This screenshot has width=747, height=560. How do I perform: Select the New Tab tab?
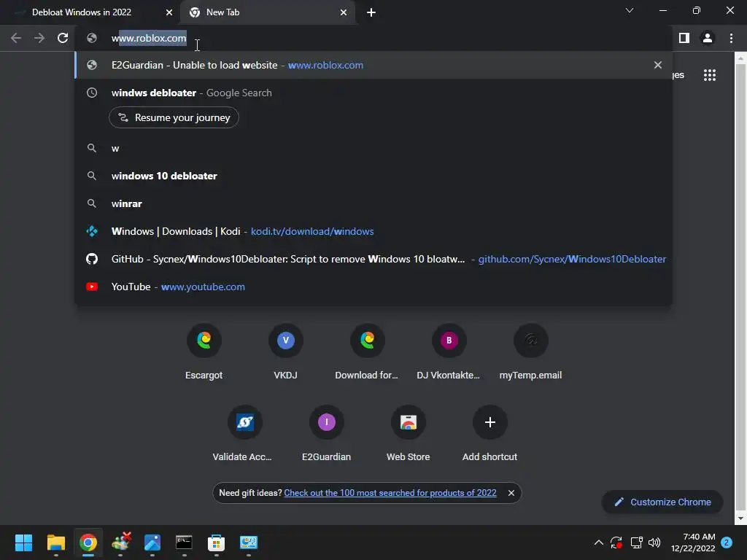(267, 12)
